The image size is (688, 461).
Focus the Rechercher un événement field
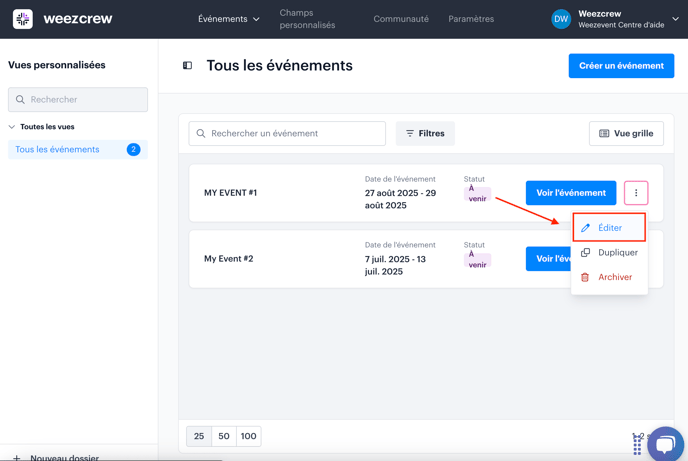coord(287,133)
